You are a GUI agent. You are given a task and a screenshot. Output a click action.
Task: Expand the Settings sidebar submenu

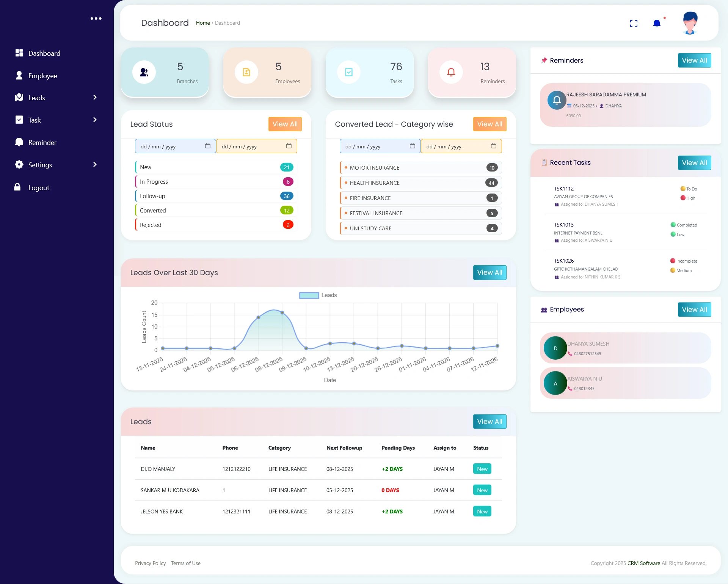95,165
